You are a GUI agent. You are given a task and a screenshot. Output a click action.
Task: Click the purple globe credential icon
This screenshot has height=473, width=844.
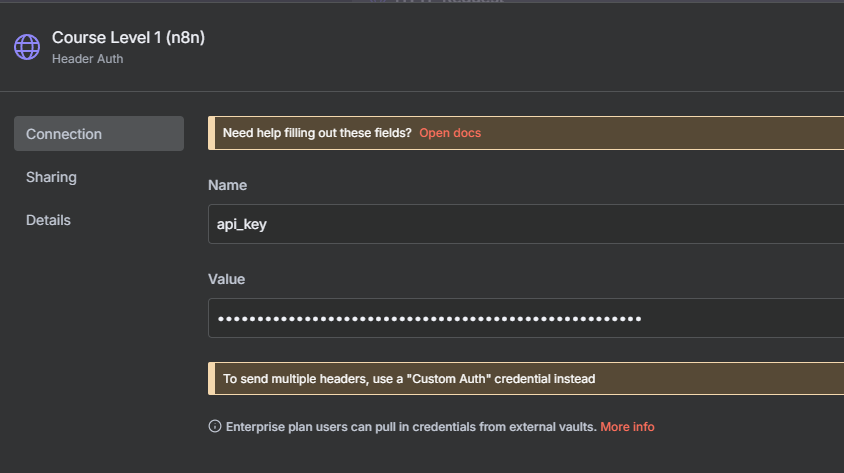[27, 47]
